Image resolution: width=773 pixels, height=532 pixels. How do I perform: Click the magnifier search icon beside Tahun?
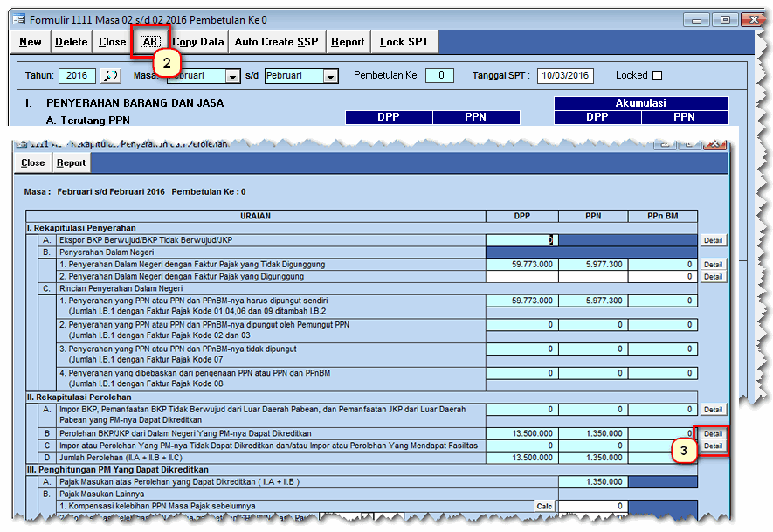[110, 76]
